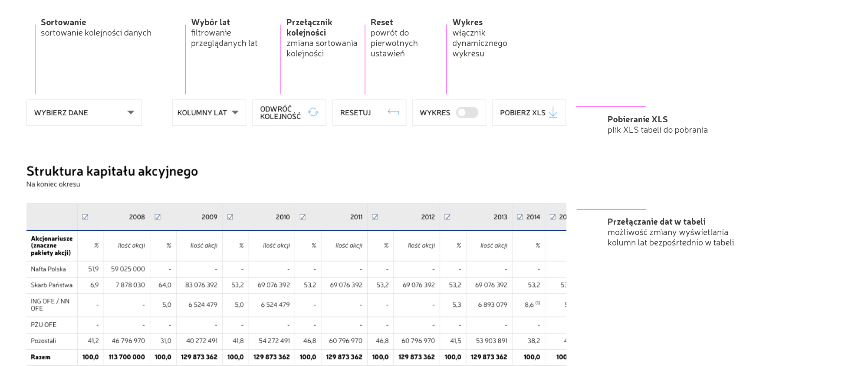Click the Wybierz Dane dropdown arrow
The image size is (868, 366).
click(x=131, y=113)
